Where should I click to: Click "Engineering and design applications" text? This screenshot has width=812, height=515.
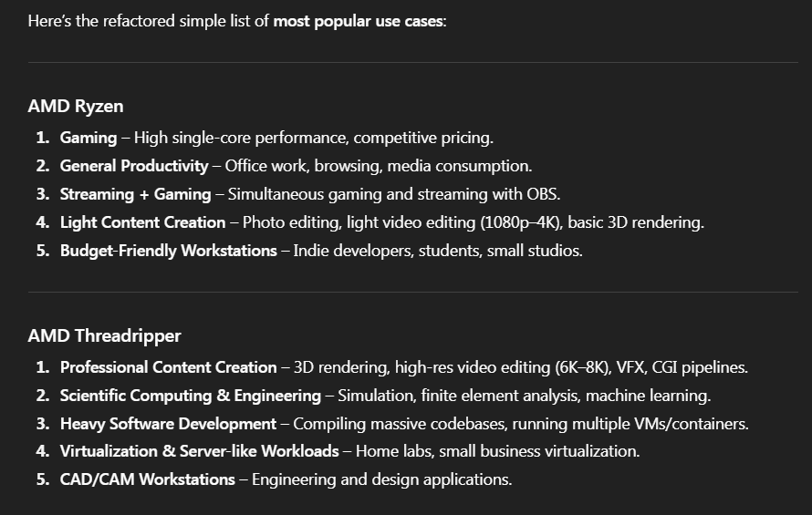coord(381,479)
